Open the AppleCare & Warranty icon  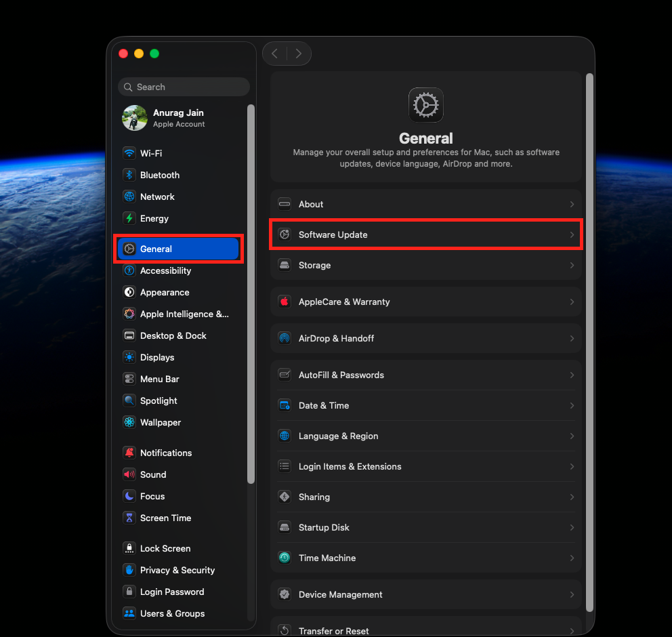pyautogui.click(x=284, y=302)
